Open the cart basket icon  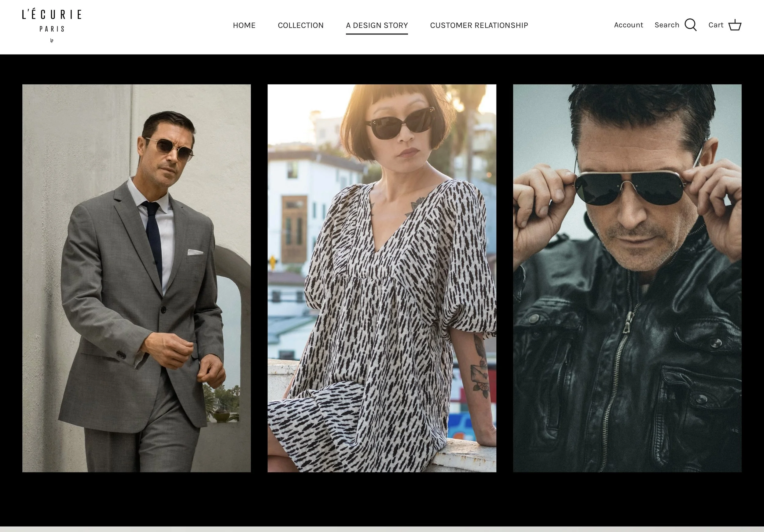pos(735,25)
